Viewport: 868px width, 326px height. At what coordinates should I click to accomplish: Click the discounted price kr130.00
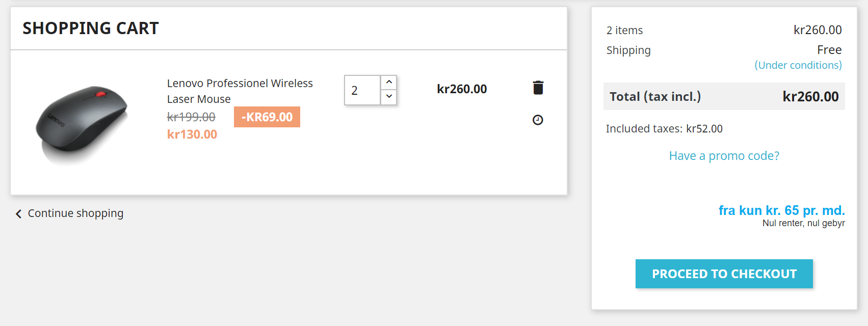[192, 134]
